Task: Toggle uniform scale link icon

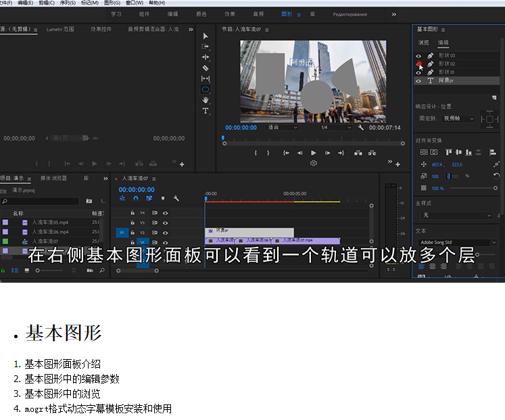Action: tap(448, 176)
